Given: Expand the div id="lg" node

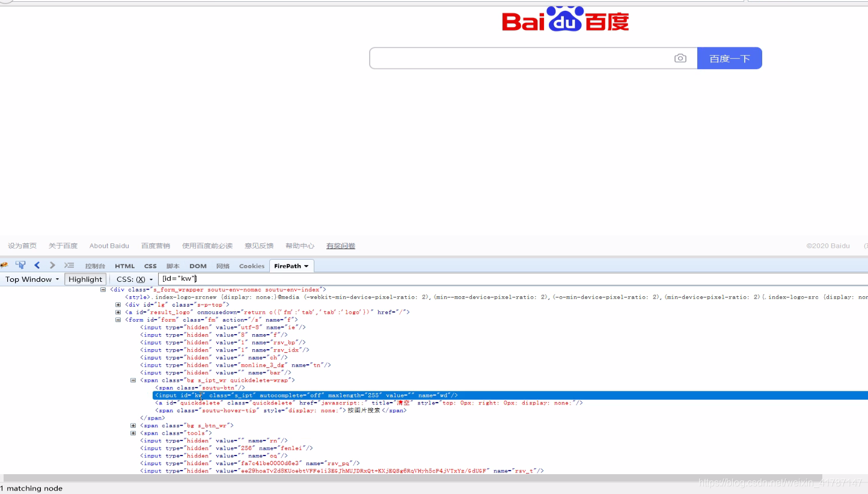Looking at the screenshot, I should coord(118,305).
